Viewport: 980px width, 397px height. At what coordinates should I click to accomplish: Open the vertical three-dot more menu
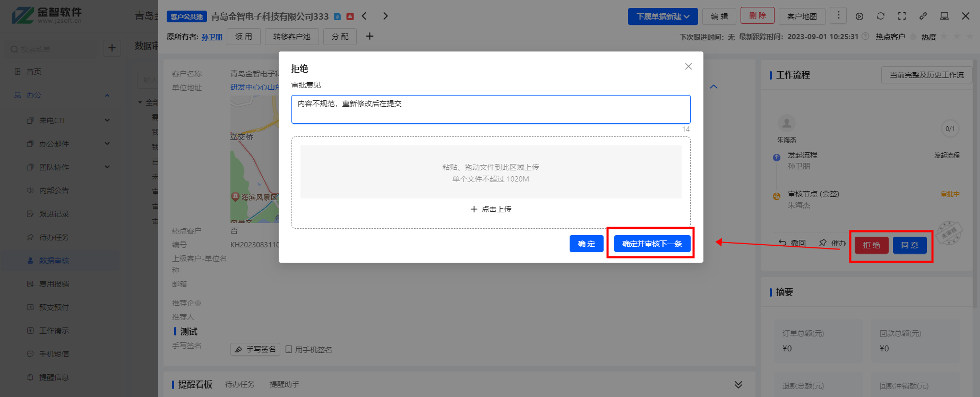pos(838,16)
